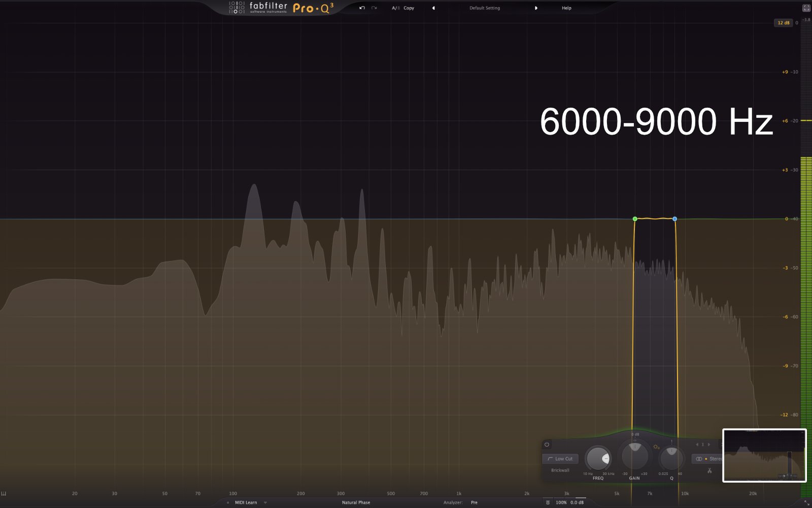Click the MIDI Learn button
The height and width of the screenshot is (508, 812).
point(246,502)
